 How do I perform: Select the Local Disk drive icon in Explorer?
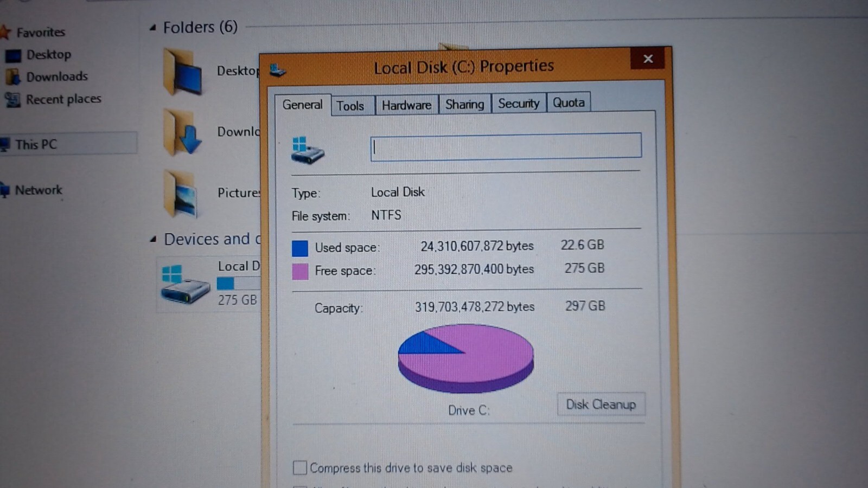click(x=185, y=284)
